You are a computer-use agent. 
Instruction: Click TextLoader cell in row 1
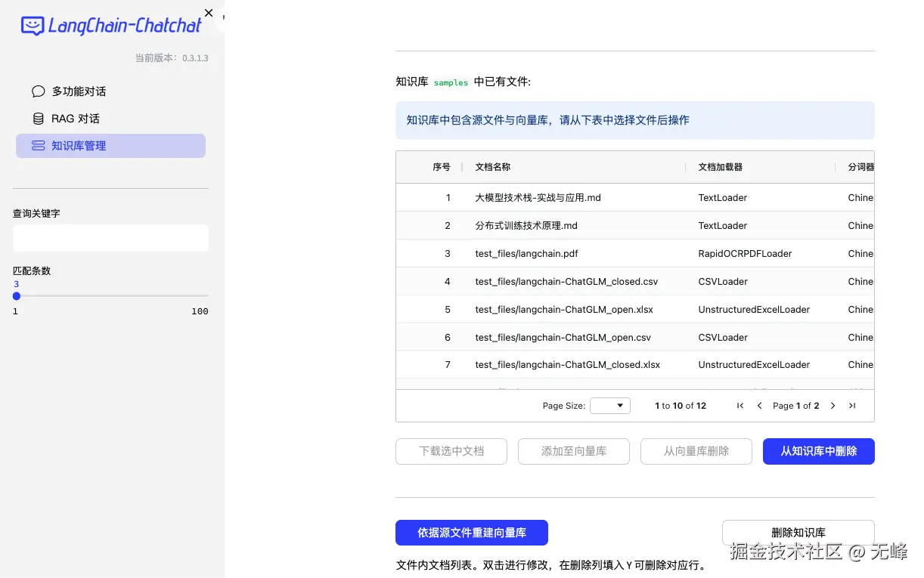723,198
